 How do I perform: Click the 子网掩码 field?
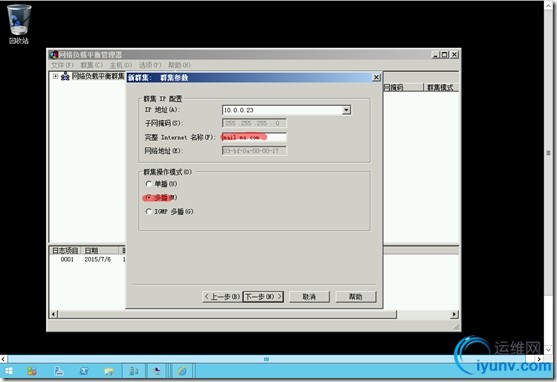[254, 123]
